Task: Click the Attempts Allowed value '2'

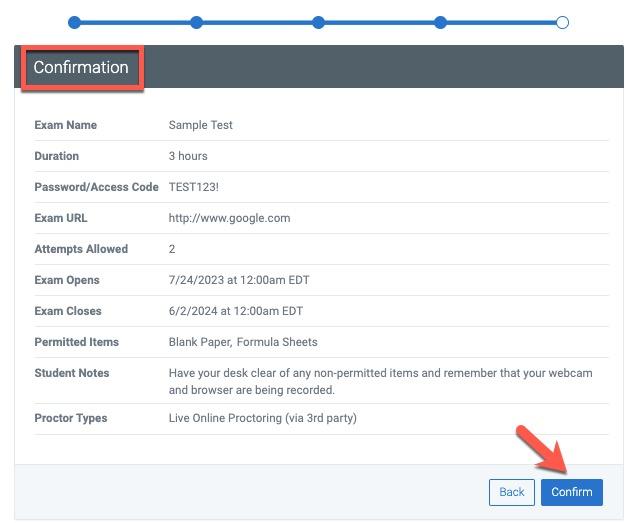Action: [x=172, y=249]
